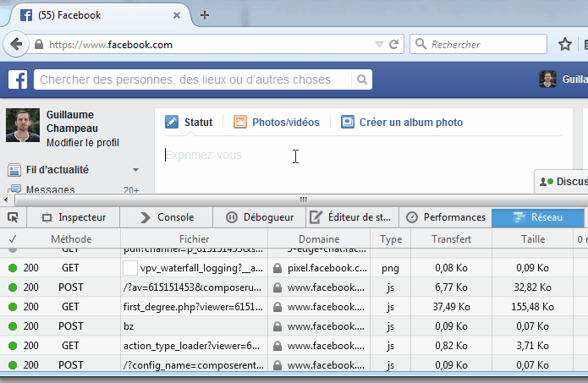
Task: Click Guillaume Champeau profile picture in sidebar
Action: (x=23, y=125)
